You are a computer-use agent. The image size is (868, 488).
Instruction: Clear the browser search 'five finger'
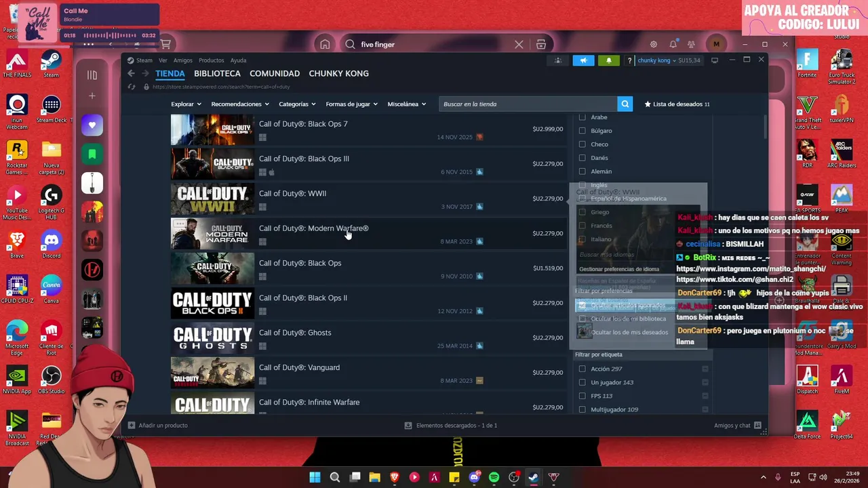pos(519,44)
